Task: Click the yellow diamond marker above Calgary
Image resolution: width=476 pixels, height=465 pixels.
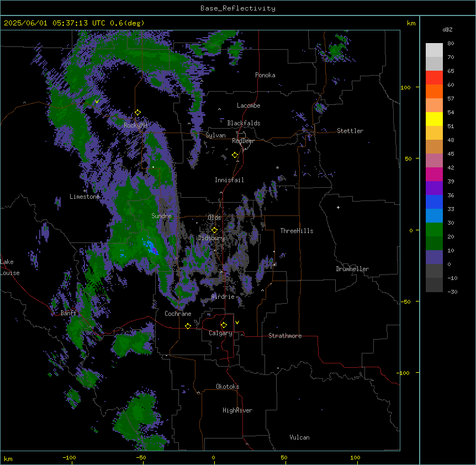Action: coord(224,325)
